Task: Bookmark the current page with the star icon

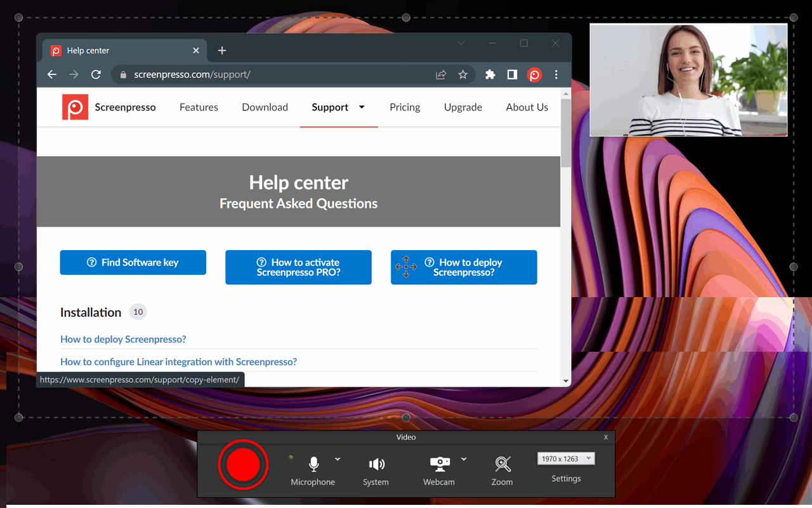Action: tap(463, 74)
